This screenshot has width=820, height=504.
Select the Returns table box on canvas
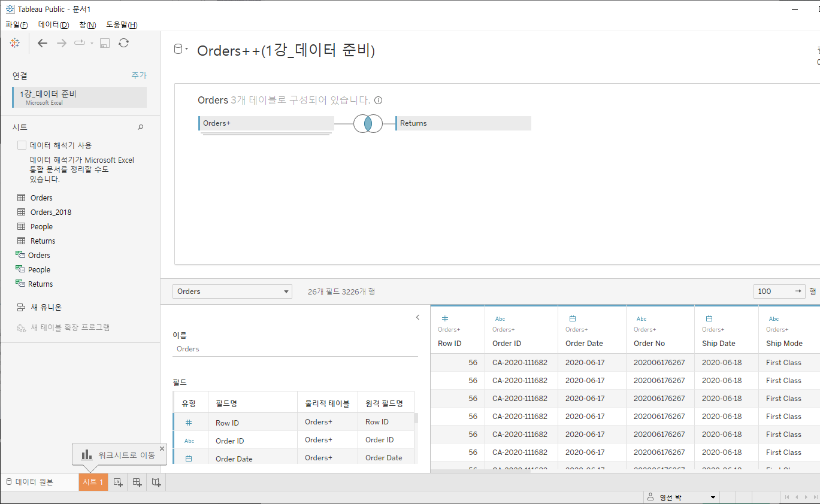pyautogui.click(x=463, y=123)
